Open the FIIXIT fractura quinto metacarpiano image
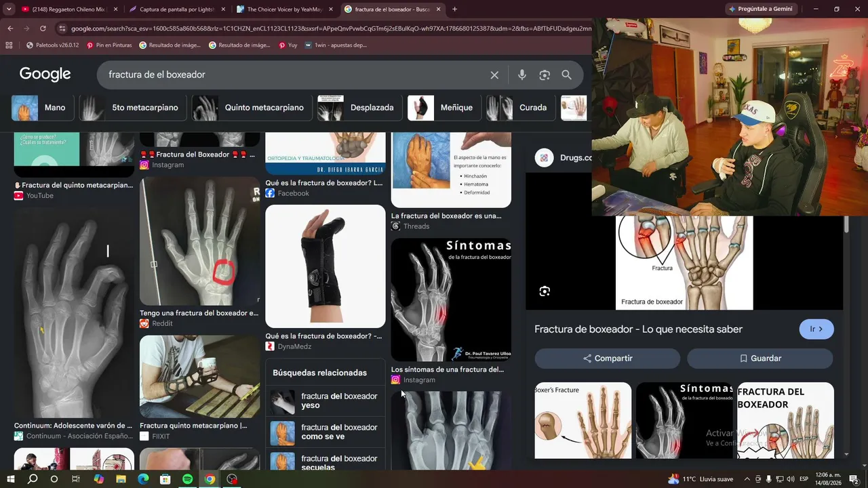This screenshot has width=868, height=488. coord(199,376)
